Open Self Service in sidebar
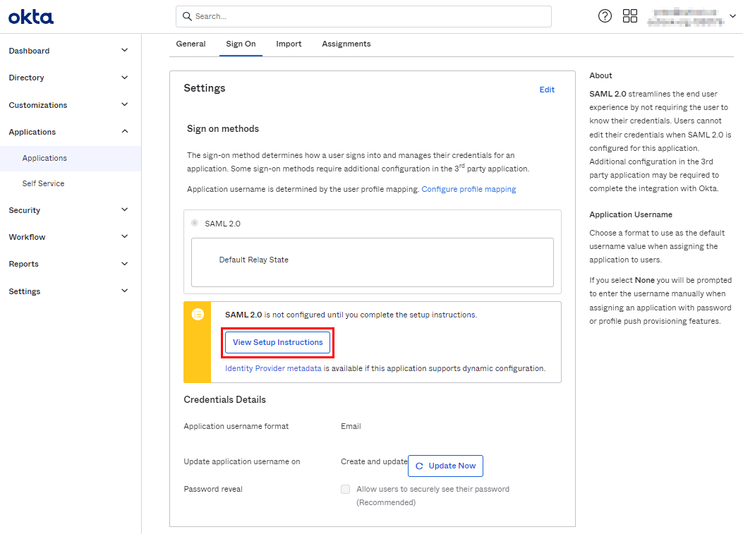This screenshot has width=743, height=534. coord(45,184)
